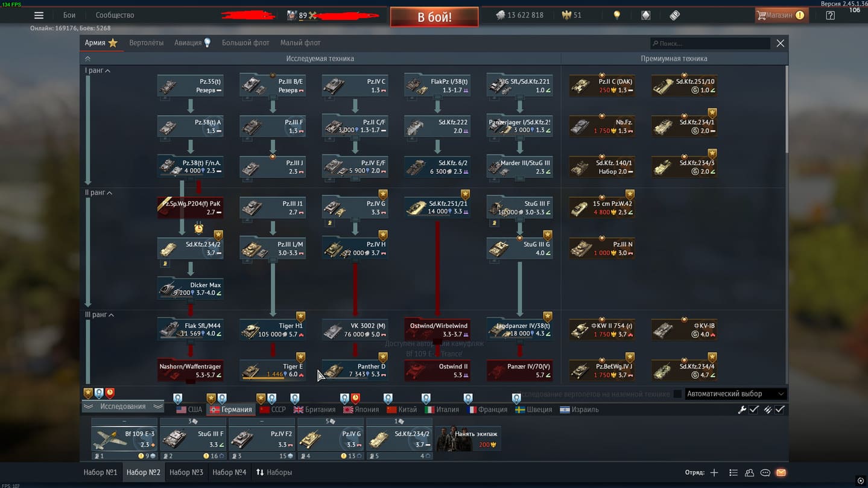The image size is (868, 488).
Task: Select the Pz.IV G vehicle in crew slot 4
Action: (x=331, y=439)
